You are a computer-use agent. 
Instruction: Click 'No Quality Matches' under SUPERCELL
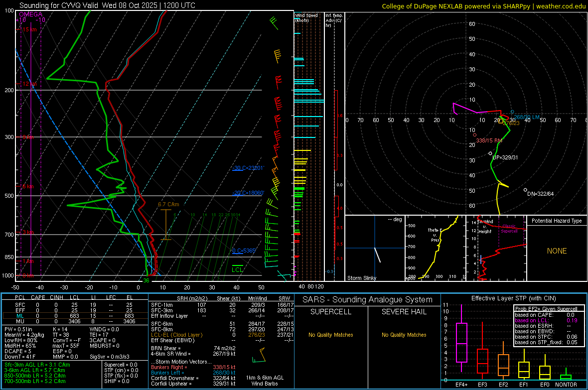331,335
